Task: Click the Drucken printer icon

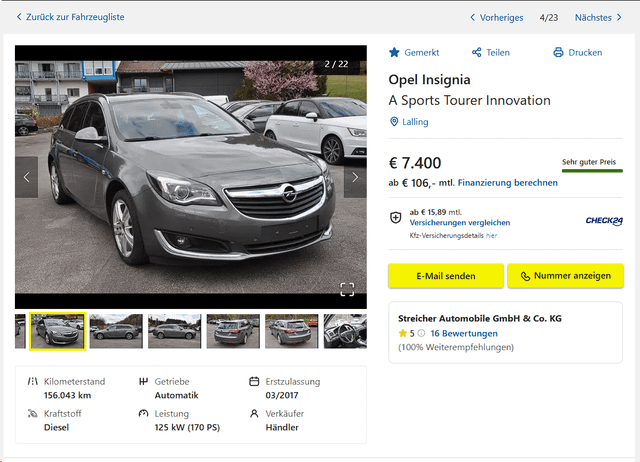Action: (558, 52)
